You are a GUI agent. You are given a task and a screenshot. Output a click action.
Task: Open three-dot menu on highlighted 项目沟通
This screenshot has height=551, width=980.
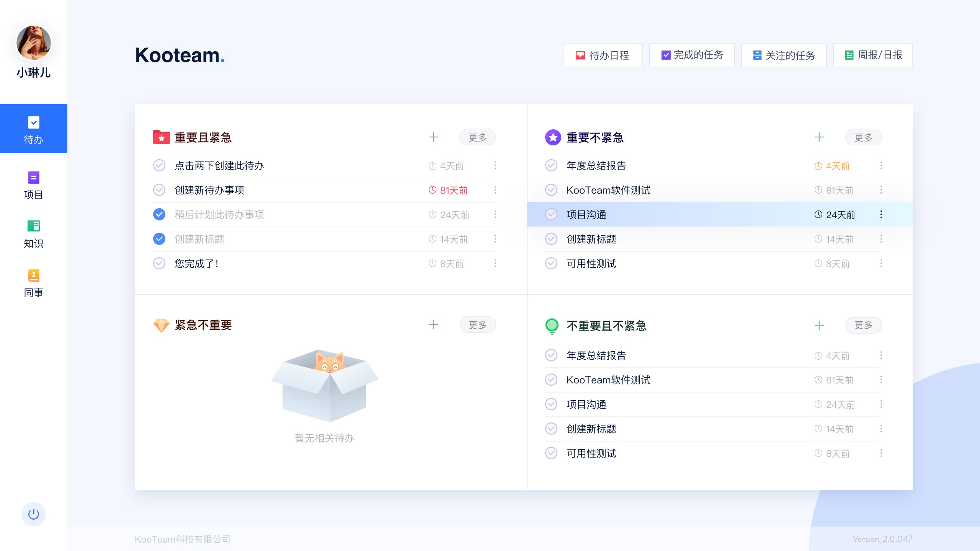click(x=881, y=214)
